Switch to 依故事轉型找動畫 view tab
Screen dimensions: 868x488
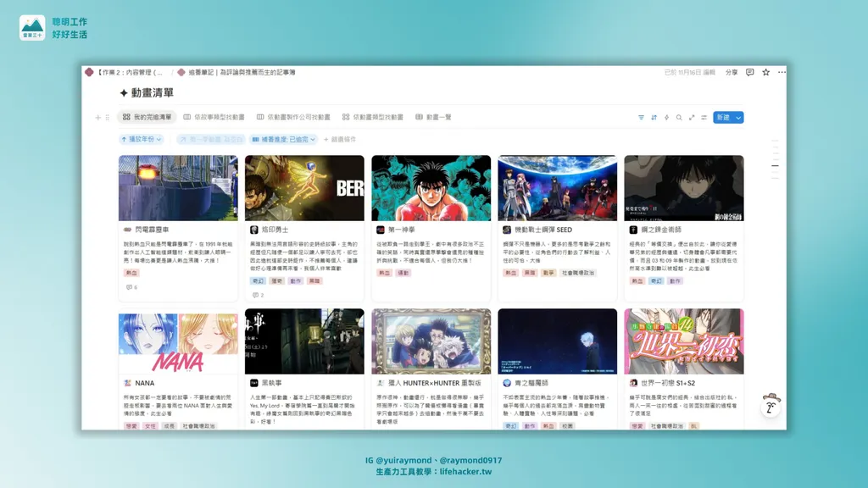click(214, 118)
